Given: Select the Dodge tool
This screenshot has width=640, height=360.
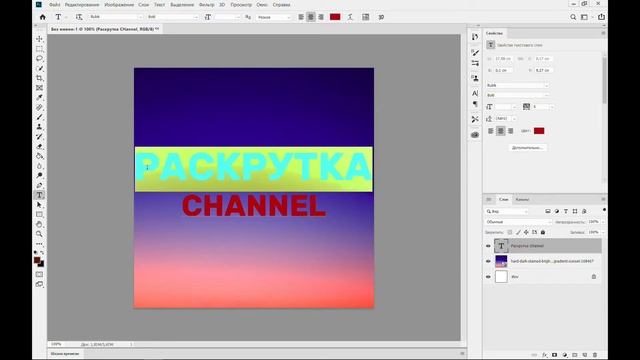Looking at the screenshot, I should 39,176.
